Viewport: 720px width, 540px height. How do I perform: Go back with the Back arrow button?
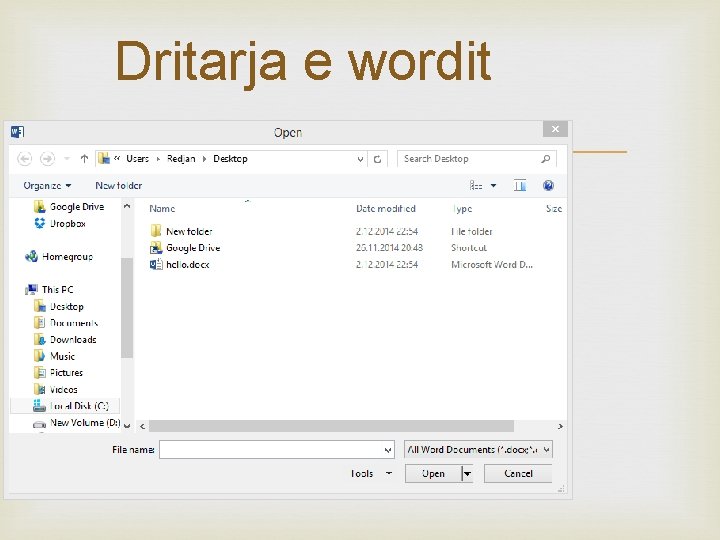24,159
